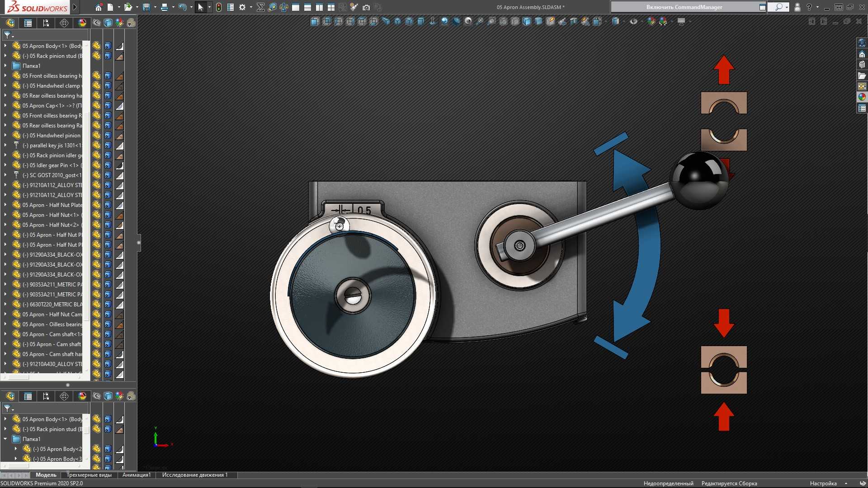The height and width of the screenshot is (488, 868).
Task: Open the dropdown arrow next to Undo
Action: point(191,7)
